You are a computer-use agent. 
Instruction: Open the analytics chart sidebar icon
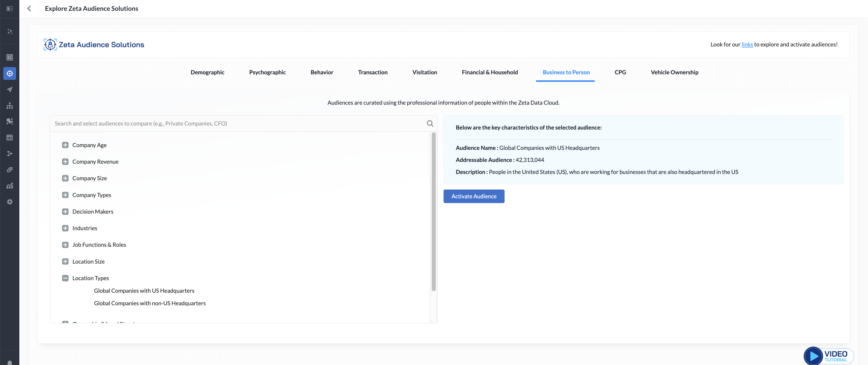tap(10, 186)
